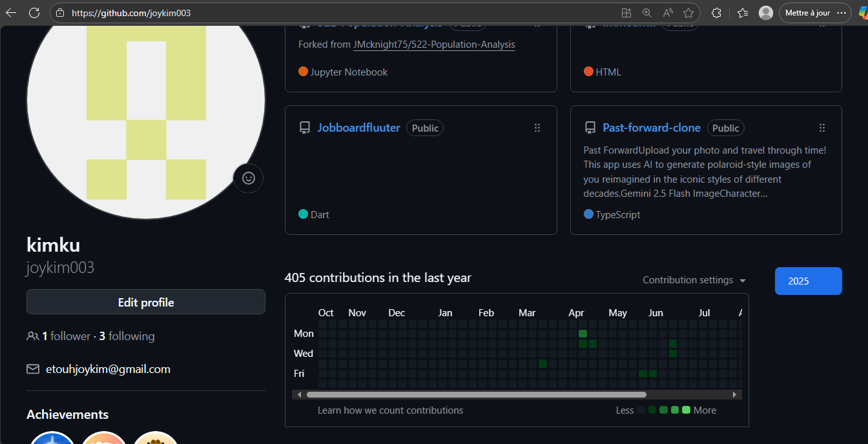This screenshot has height=444, width=868.
Task: Click the zoom magnifier icon in address bar
Action: tap(646, 13)
